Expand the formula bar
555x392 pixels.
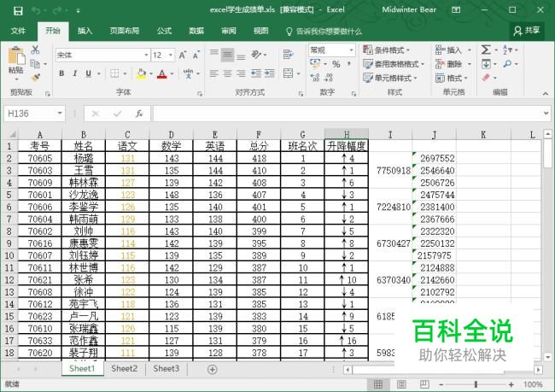point(546,114)
